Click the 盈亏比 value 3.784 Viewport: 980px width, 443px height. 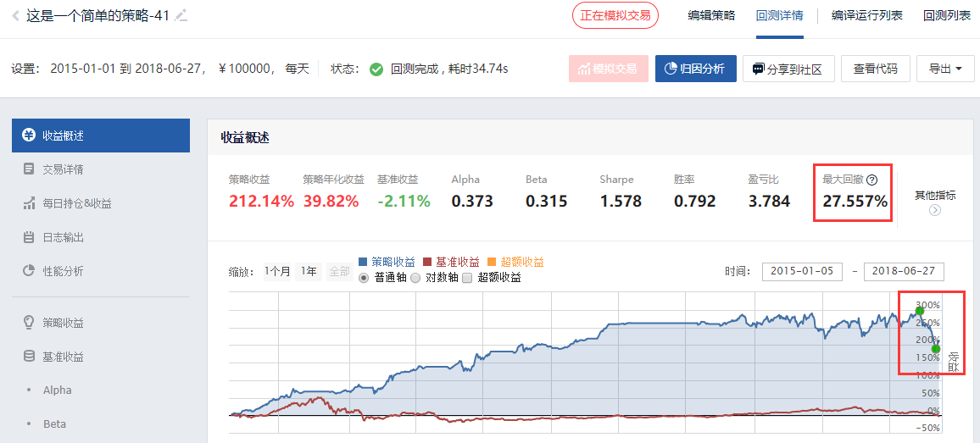(x=770, y=202)
